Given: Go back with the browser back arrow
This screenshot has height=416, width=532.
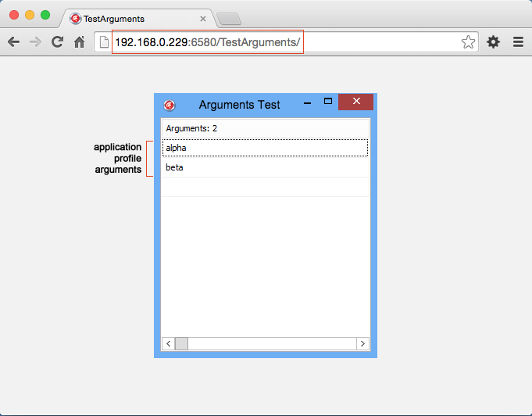Looking at the screenshot, I should click(13, 42).
